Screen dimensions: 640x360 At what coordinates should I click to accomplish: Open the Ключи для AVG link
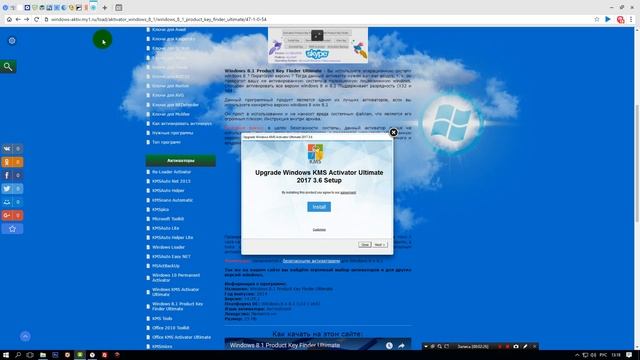tap(168, 95)
